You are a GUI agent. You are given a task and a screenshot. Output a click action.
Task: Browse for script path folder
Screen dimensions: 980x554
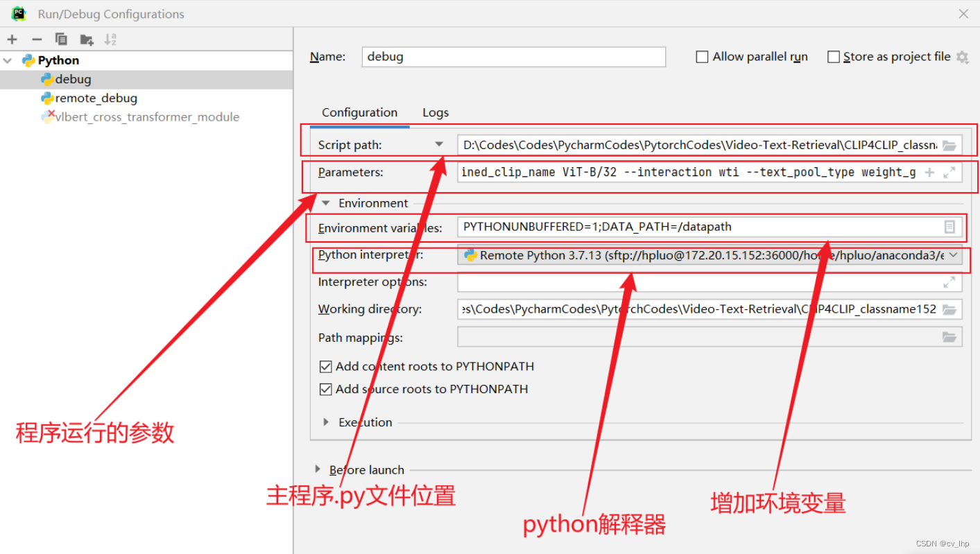point(949,145)
